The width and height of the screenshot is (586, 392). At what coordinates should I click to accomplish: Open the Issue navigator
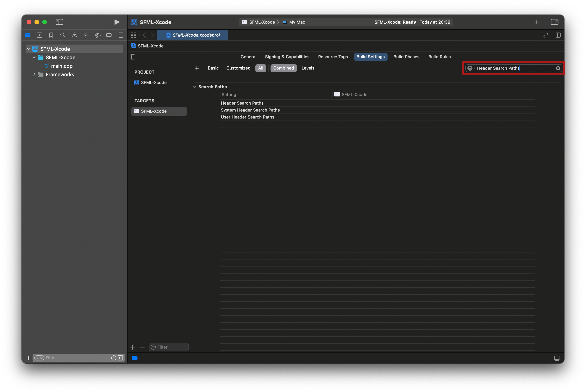[74, 35]
